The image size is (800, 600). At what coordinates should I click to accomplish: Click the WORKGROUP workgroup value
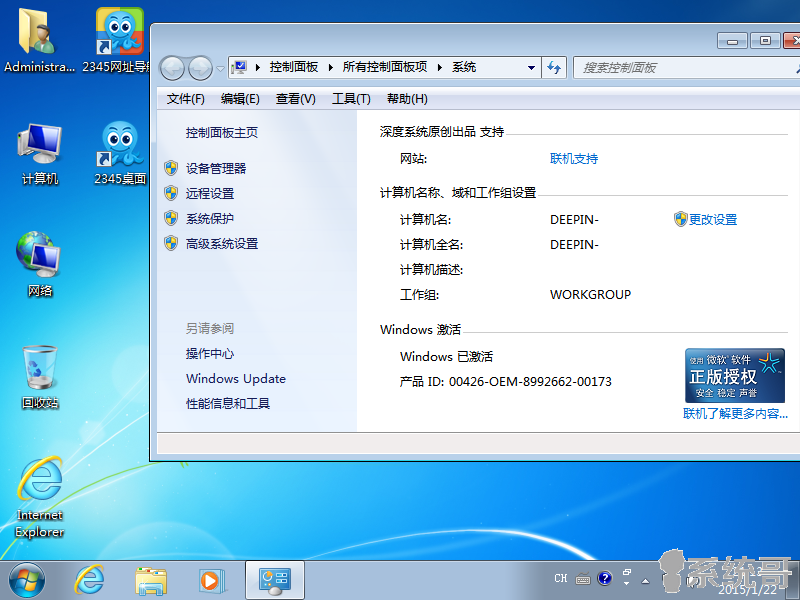590,294
